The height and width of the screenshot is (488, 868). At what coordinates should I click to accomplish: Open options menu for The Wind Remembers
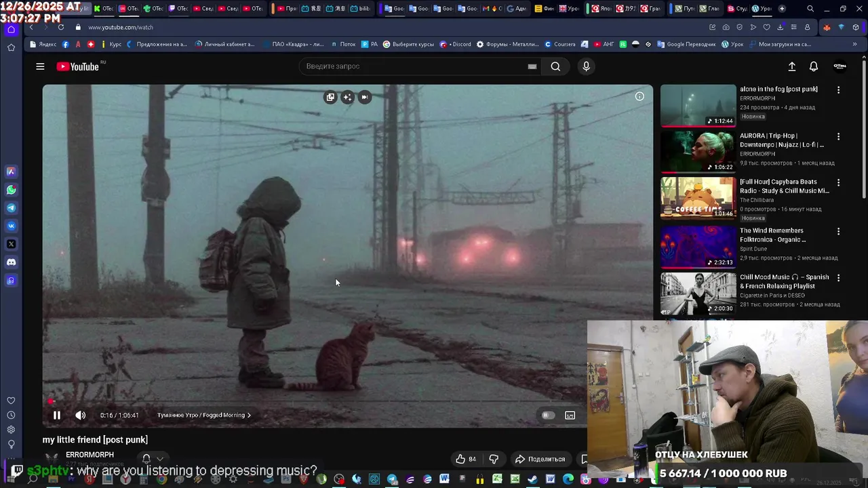pos(838,231)
